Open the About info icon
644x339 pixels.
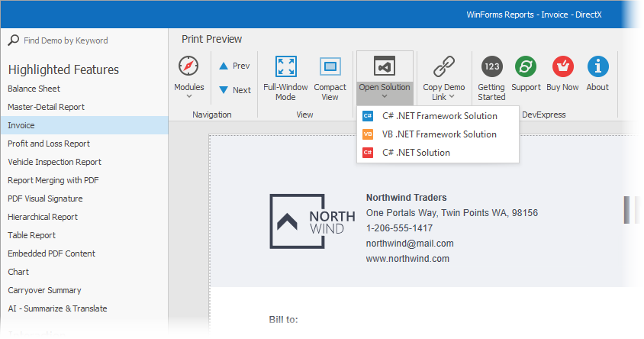597,66
